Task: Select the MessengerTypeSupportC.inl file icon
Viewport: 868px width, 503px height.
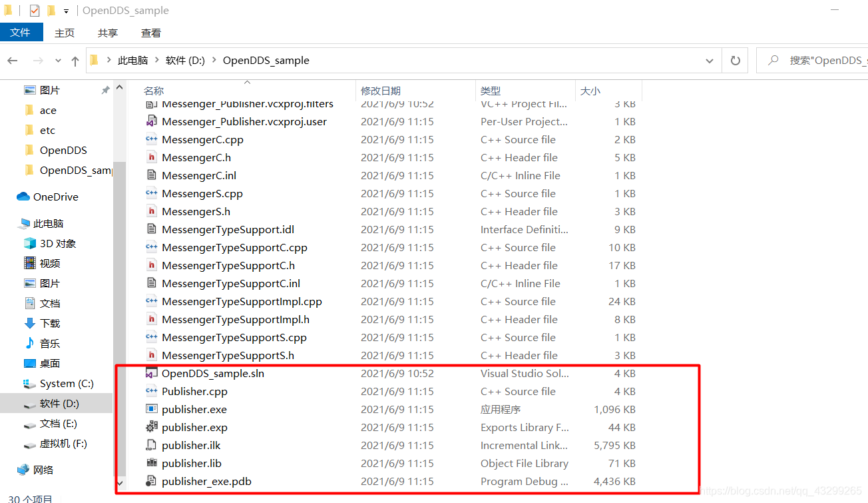Action: [x=151, y=284]
